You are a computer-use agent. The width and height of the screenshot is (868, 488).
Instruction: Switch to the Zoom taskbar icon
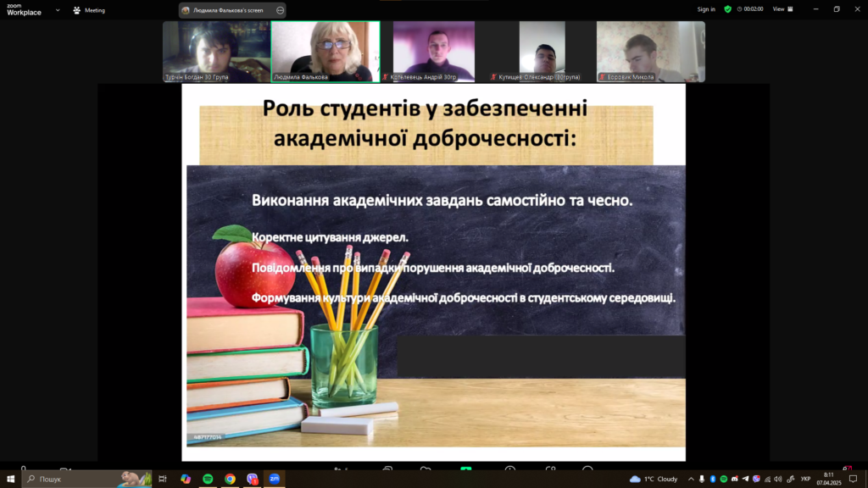coord(274,479)
